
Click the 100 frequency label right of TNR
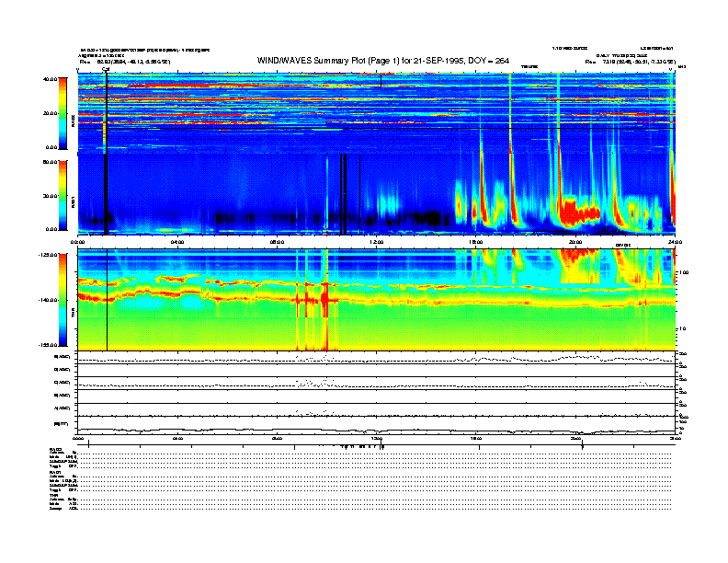(685, 272)
